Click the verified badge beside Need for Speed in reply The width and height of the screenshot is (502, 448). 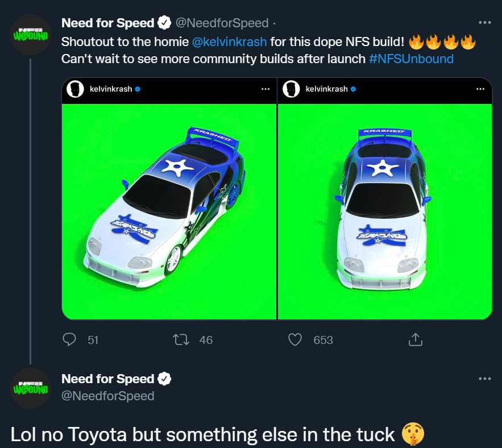(x=165, y=379)
